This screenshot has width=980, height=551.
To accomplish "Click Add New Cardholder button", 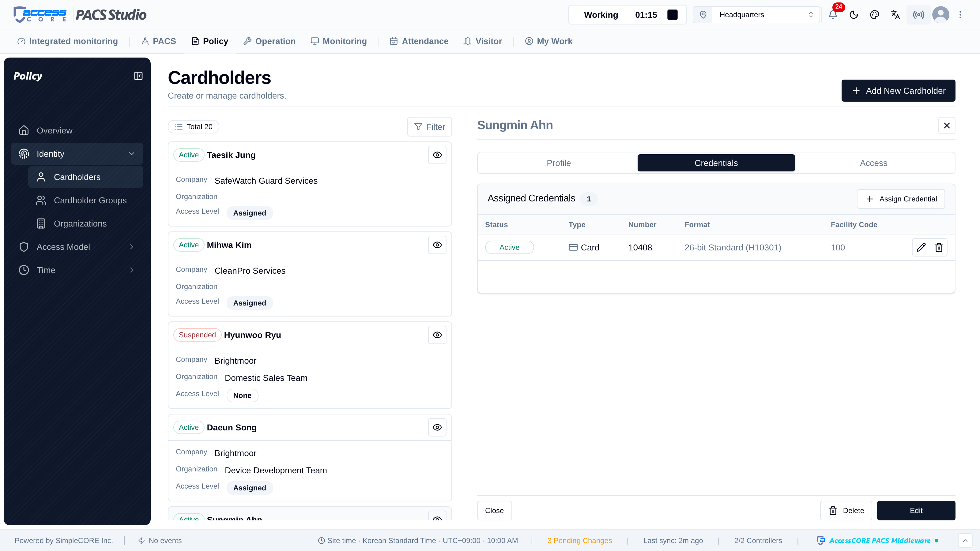I will [x=898, y=91].
